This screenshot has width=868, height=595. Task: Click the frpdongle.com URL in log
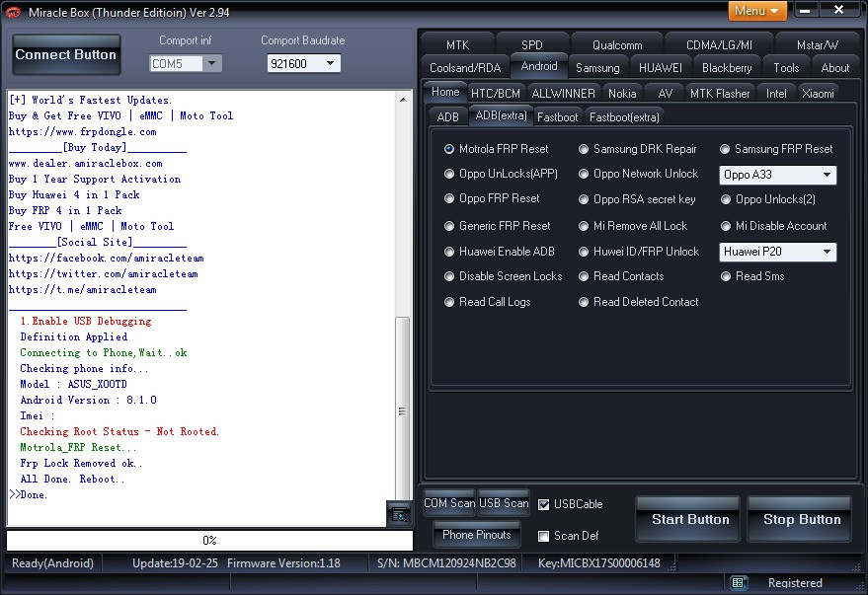click(x=83, y=131)
